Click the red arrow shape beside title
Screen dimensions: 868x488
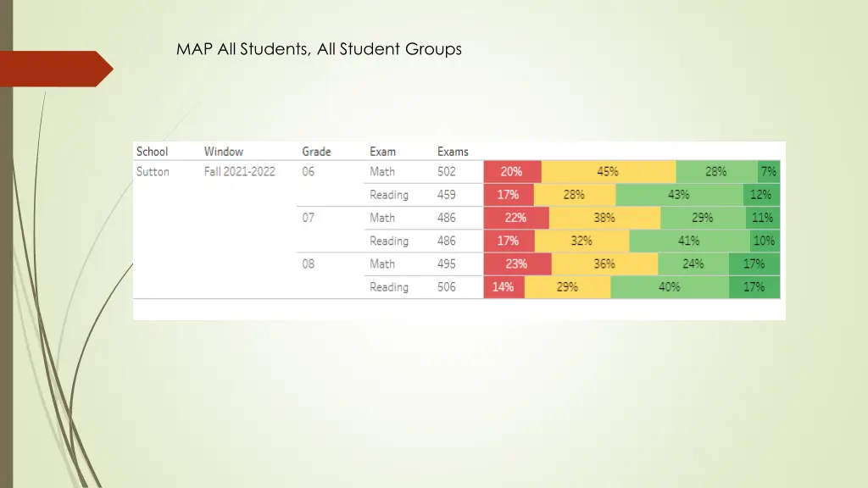(56, 69)
